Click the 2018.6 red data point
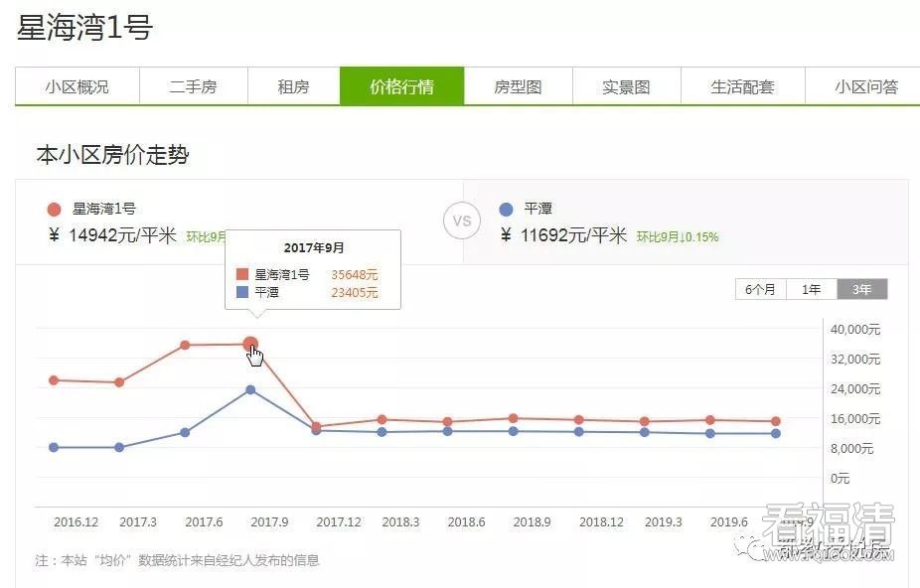 tap(448, 421)
